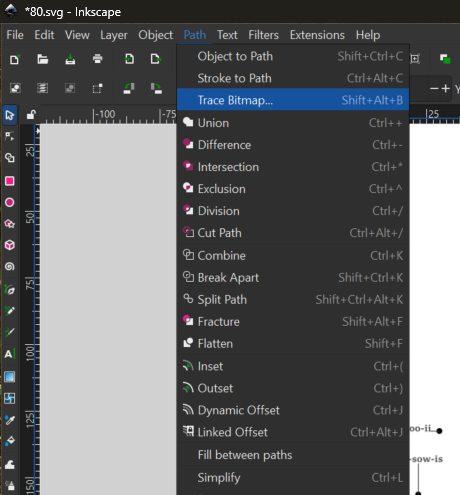Choose Outset menu entry
The height and width of the screenshot is (495, 460).
(293, 388)
